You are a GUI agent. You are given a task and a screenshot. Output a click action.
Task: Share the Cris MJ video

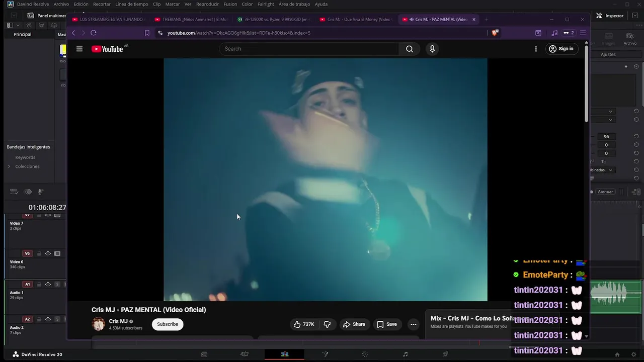(354, 324)
